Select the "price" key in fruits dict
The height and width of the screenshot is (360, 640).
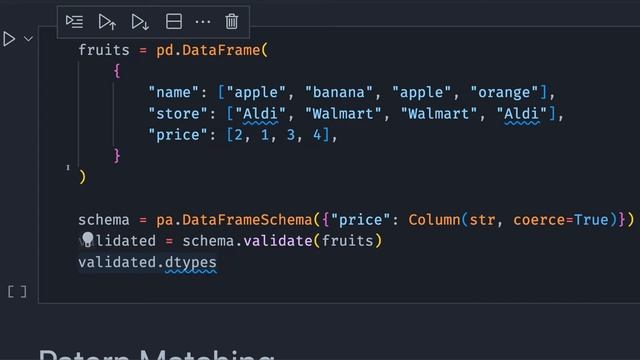(x=178, y=135)
